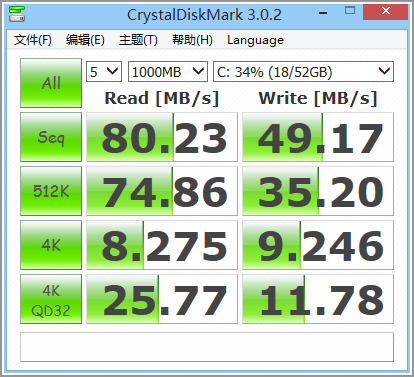Run all benchmarks with the All button
The width and height of the screenshot is (414, 377).
tap(51, 83)
